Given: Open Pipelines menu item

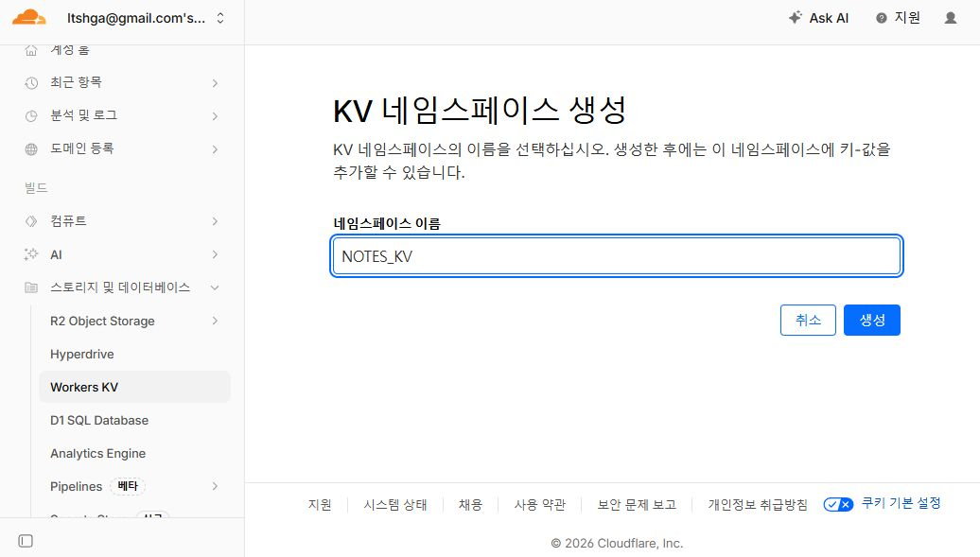Looking at the screenshot, I should coord(77,486).
